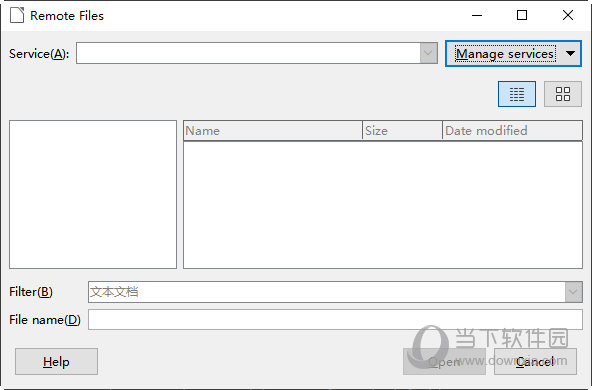592x390 pixels.
Task: Sort by the Name column header
Action: 273,131
